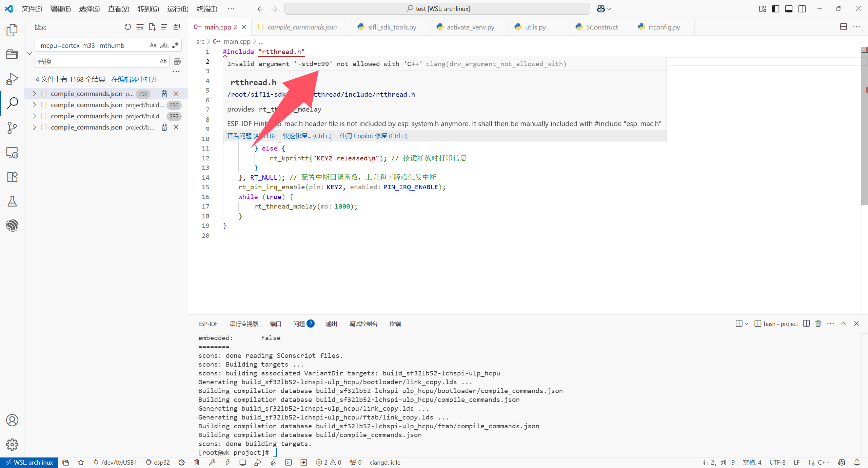Click the ESP-IDF flash lightning icon
Screen dimensions: 868x468
pyautogui.click(x=228, y=462)
